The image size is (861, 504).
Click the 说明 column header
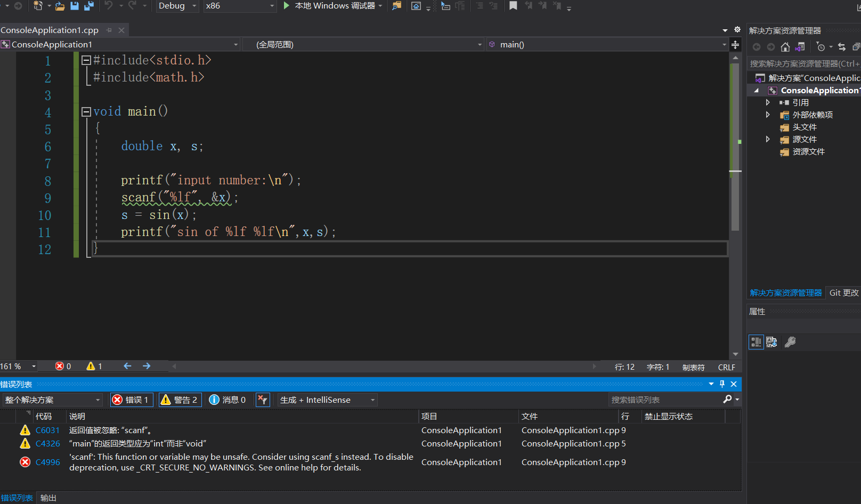point(242,416)
